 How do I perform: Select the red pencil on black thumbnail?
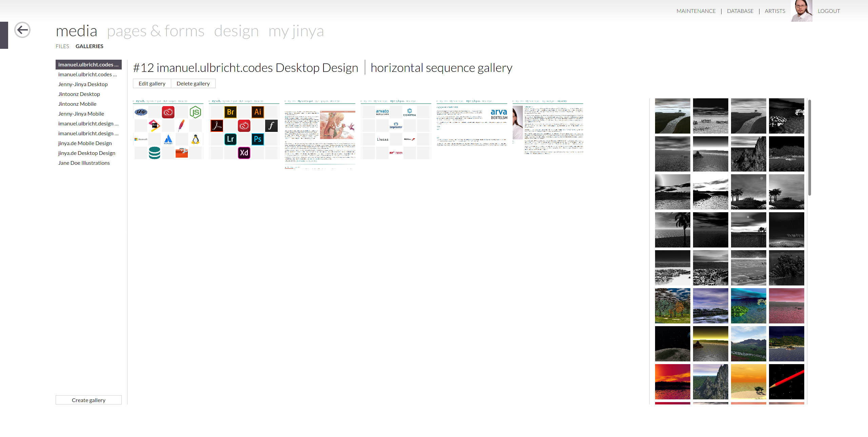click(786, 381)
